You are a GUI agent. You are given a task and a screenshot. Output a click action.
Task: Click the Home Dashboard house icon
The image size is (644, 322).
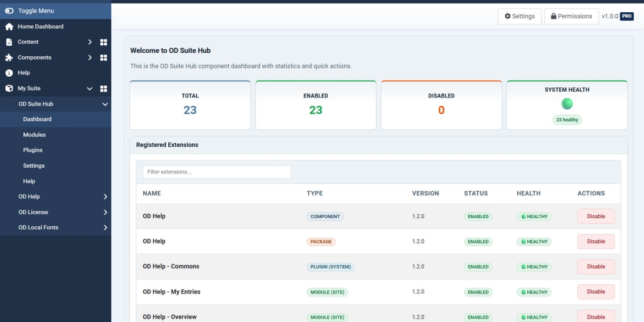(x=9, y=27)
